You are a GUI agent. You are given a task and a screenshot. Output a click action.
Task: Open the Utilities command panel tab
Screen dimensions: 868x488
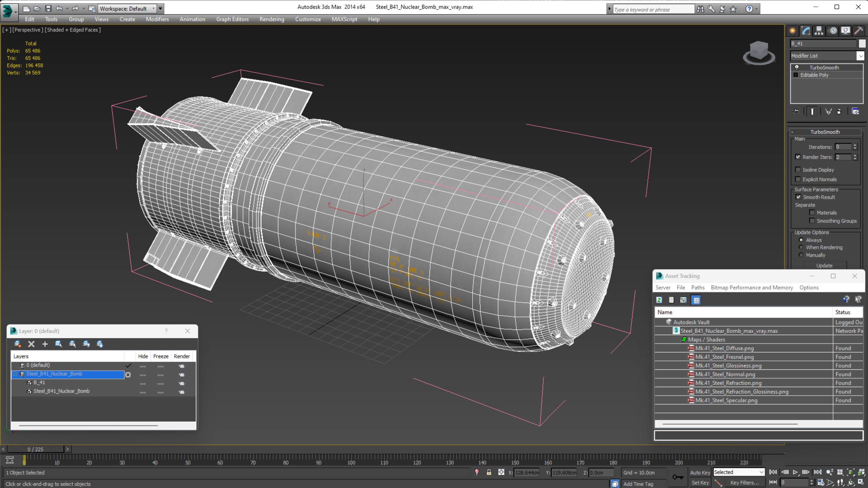[859, 31]
